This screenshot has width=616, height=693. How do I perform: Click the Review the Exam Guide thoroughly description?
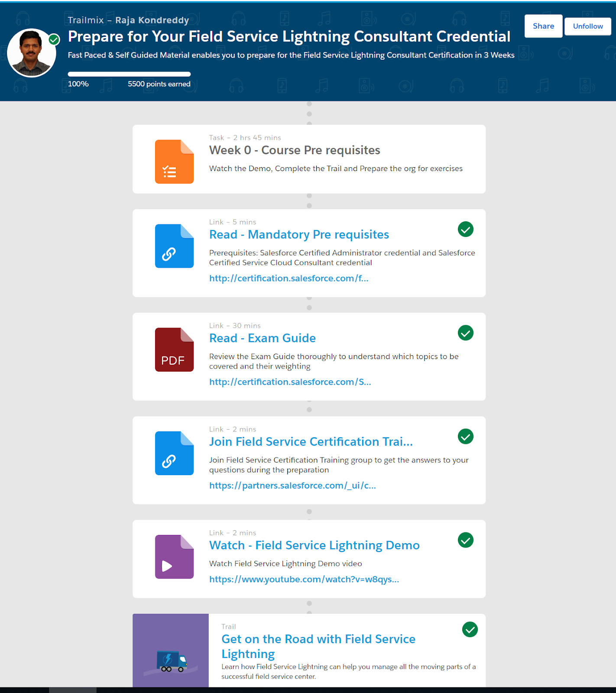coord(334,361)
